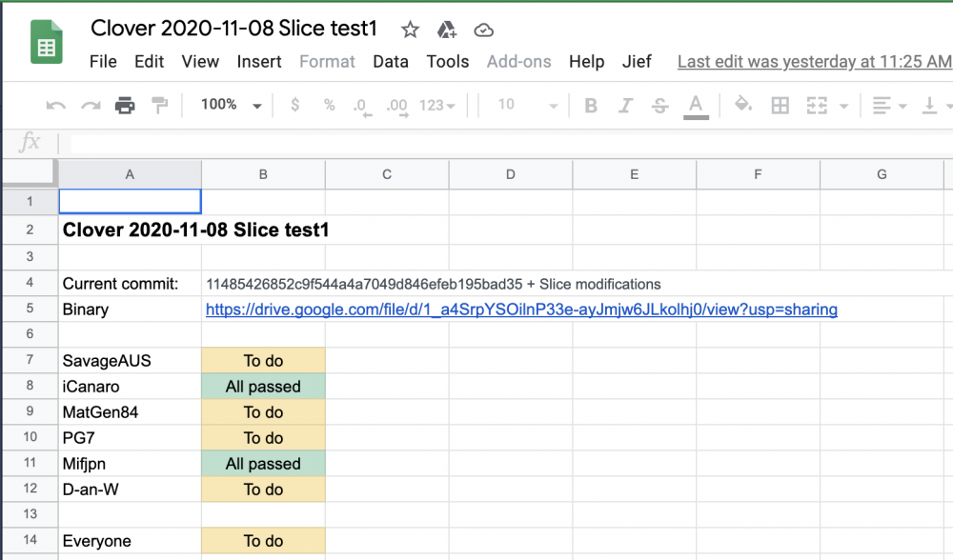Select column D header

pos(511,174)
